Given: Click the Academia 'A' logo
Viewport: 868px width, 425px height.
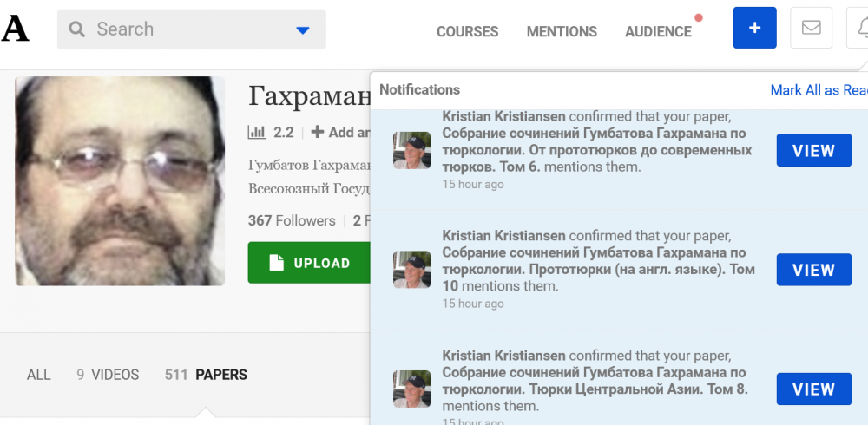Looking at the screenshot, I should [14, 29].
